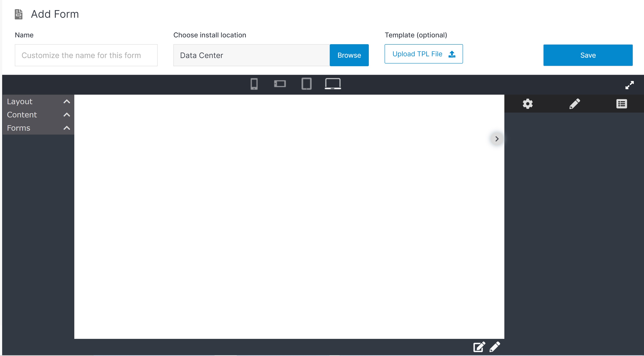Image resolution: width=644 pixels, height=356 pixels.
Task: Click the Name input field
Action: (x=86, y=55)
